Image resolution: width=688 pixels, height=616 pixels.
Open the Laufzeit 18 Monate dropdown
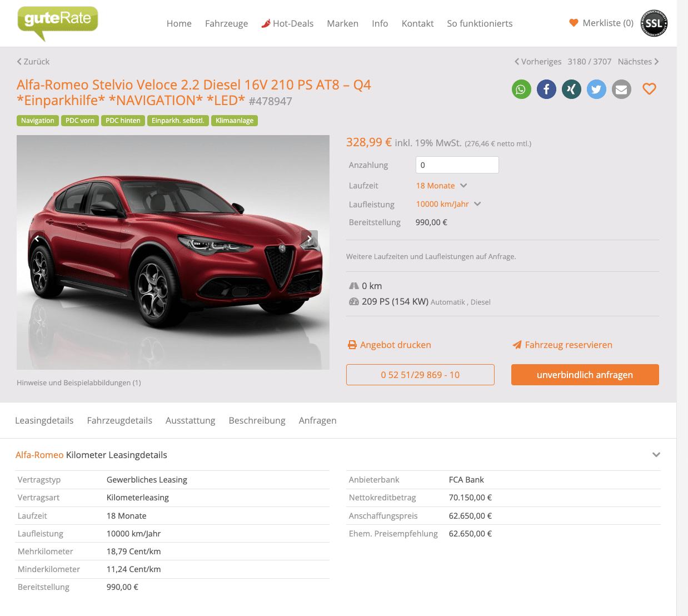coord(442,186)
